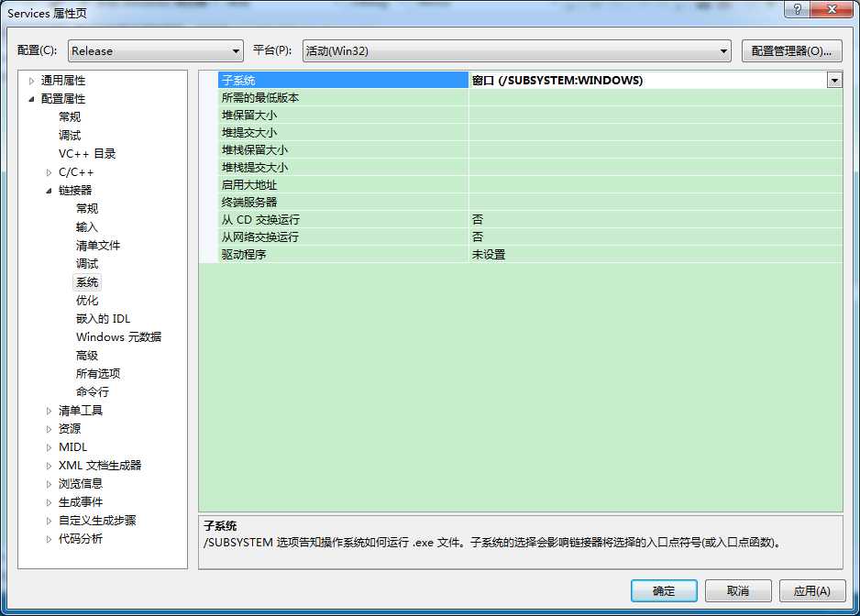Screen dimensions: 860x616
Task: Click the empty 所需的最低版本 value cell
Action: pos(656,98)
